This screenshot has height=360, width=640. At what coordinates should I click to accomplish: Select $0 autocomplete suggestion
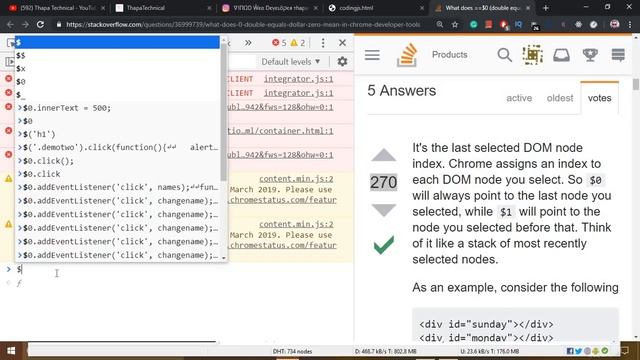click(x=118, y=82)
